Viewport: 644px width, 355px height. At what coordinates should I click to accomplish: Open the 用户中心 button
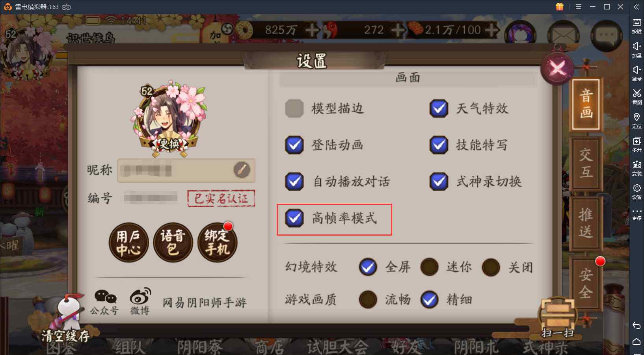[128, 243]
